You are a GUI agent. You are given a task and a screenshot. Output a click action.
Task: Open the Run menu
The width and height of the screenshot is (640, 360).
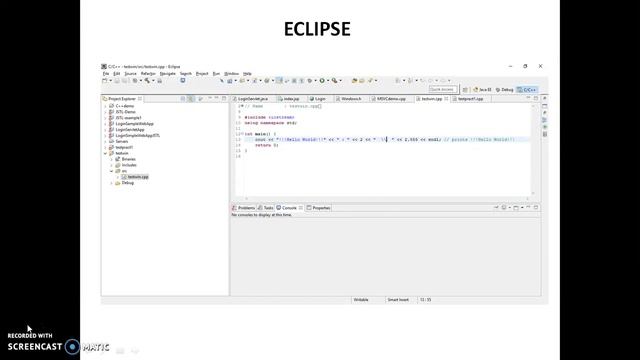click(216, 74)
